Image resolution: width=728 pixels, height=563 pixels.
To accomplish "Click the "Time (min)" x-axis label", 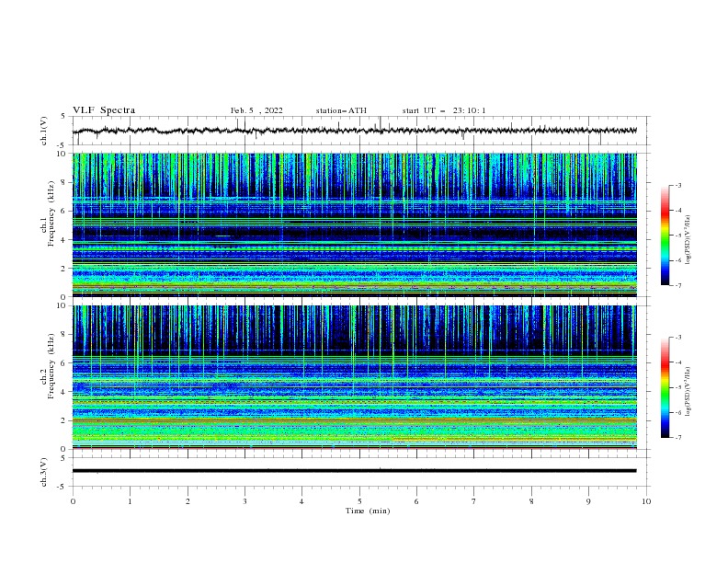I will (368, 511).
